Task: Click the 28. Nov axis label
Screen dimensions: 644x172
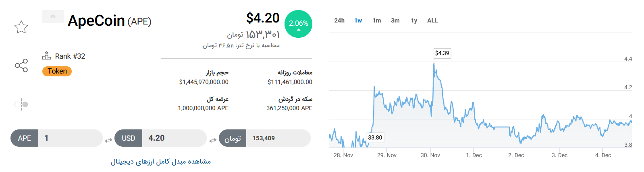Action: pyautogui.click(x=343, y=155)
